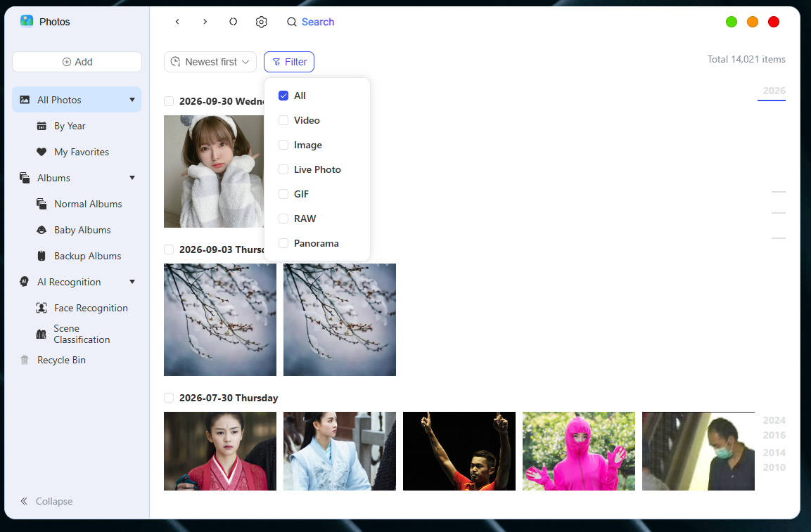Go forward with the right arrow icon
Screen dimensions: 811x532
coord(205,22)
